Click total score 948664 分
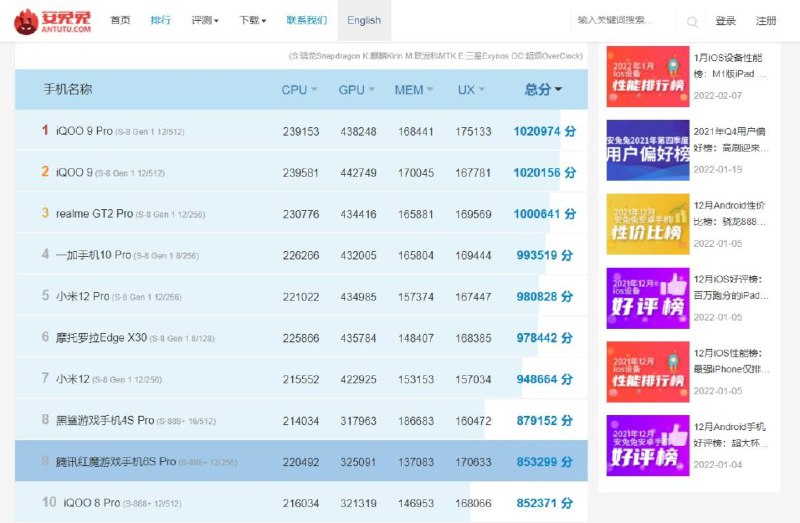800x523 pixels. click(544, 379)
